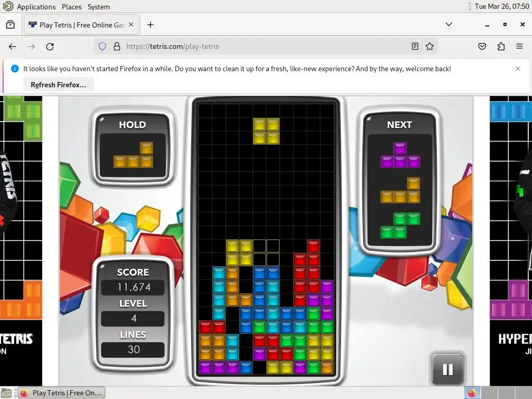Open the Places menu

pos(72,7)
